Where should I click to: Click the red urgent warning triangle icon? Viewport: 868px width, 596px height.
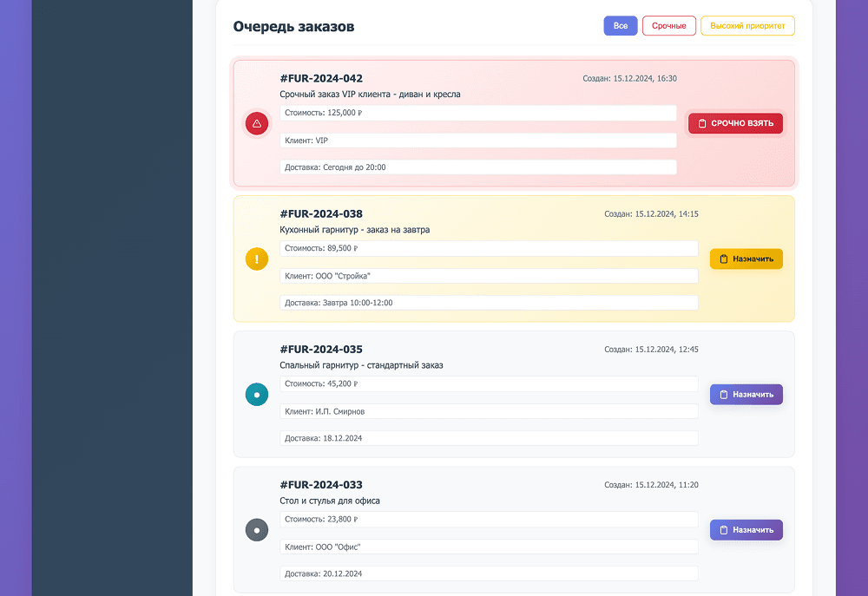[256, 124]
